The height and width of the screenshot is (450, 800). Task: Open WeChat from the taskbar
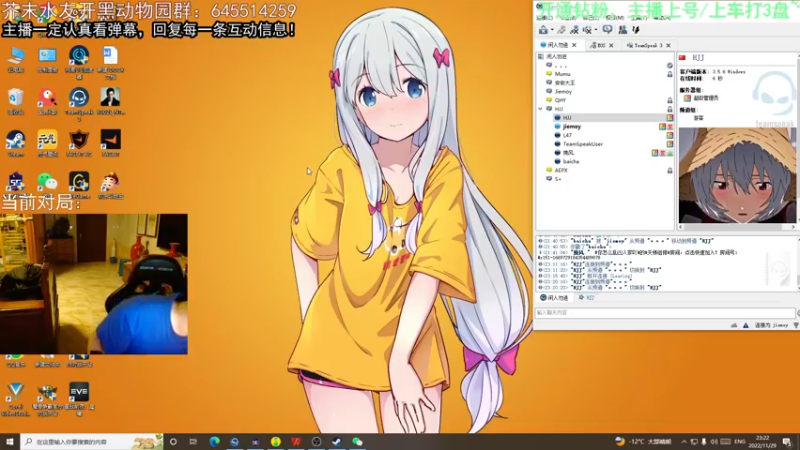357,441
